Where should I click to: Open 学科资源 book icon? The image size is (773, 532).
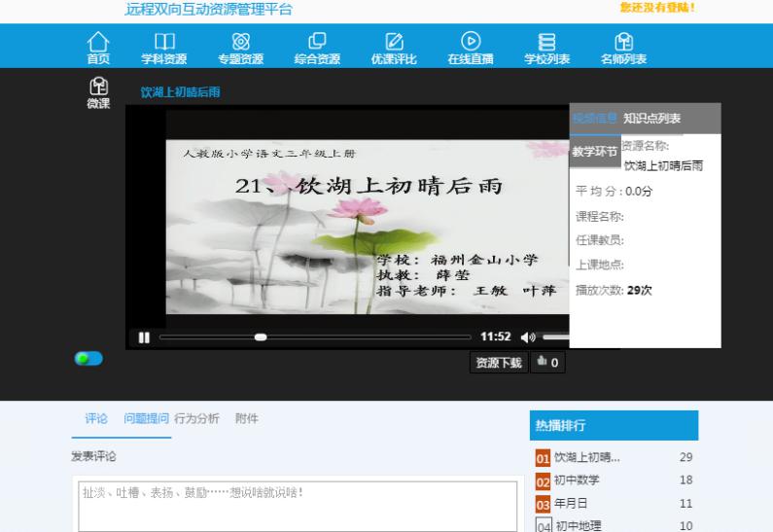click(x=164, y=42)
